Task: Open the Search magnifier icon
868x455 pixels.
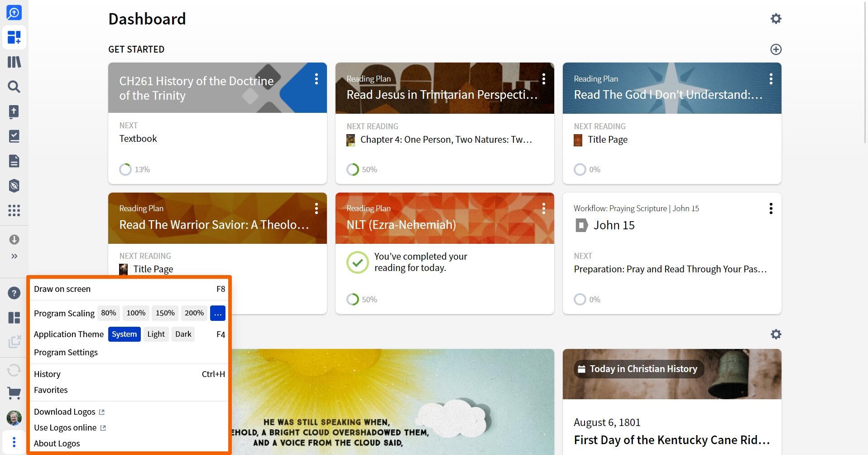Action: [x=14, y=87]
